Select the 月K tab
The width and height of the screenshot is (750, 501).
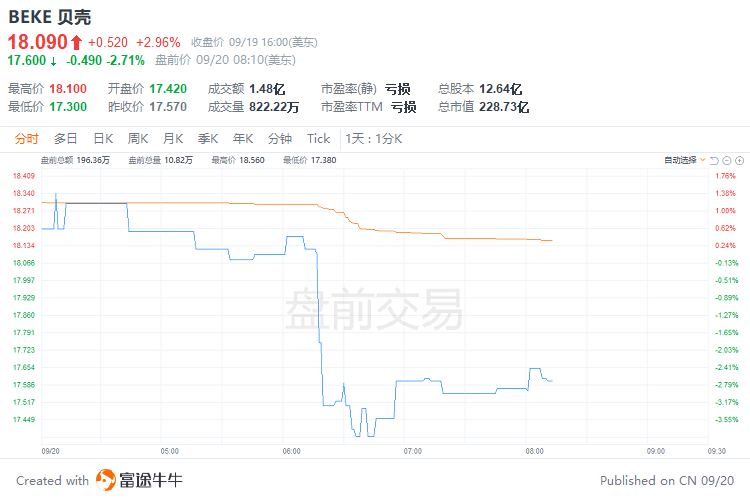click(173, 139)
